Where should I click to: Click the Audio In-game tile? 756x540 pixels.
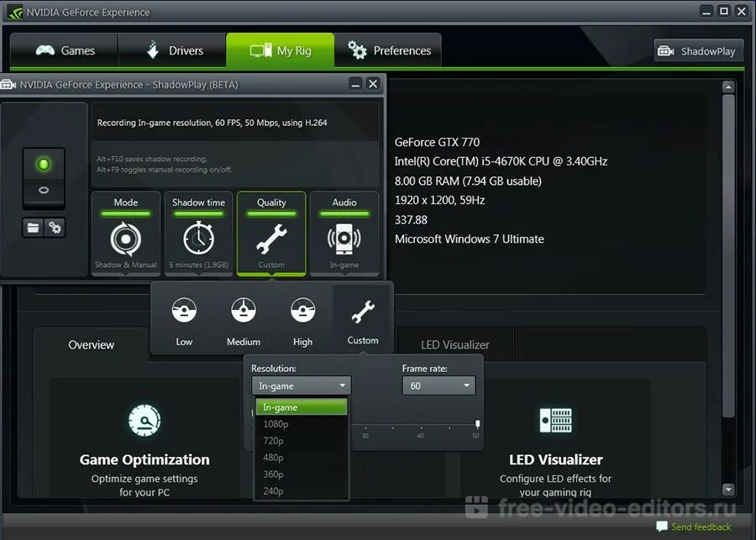[x=344, y=233]
